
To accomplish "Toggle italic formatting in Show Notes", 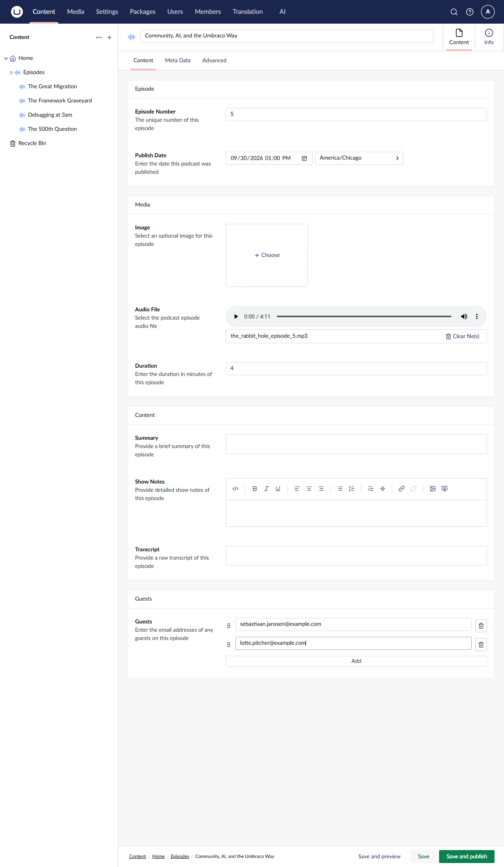I will tap(266, 489).
